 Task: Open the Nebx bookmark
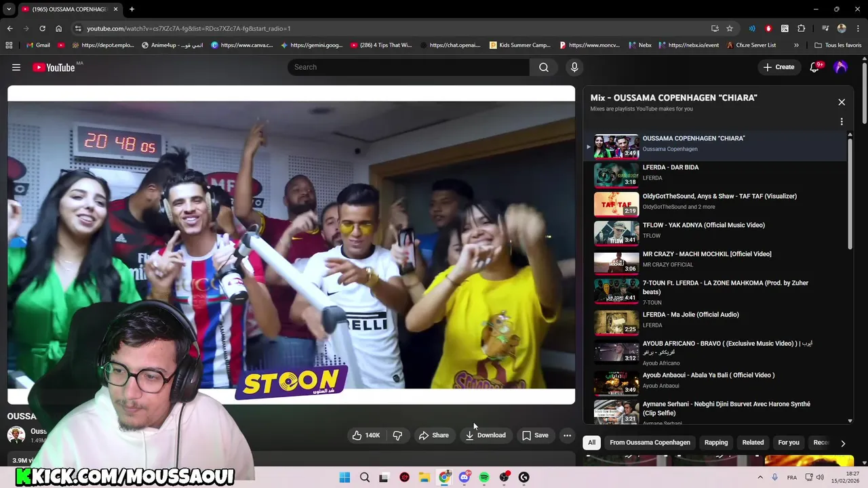[x=640, y=45]
